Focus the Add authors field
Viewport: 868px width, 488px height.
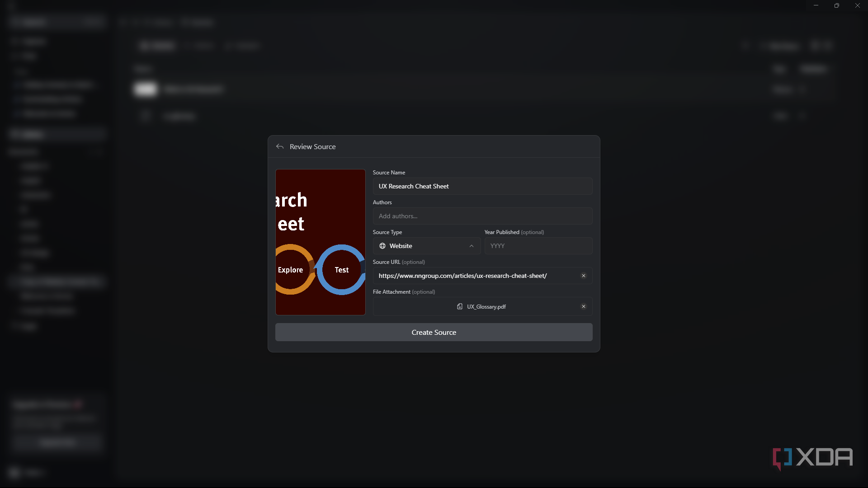[482, 216]
